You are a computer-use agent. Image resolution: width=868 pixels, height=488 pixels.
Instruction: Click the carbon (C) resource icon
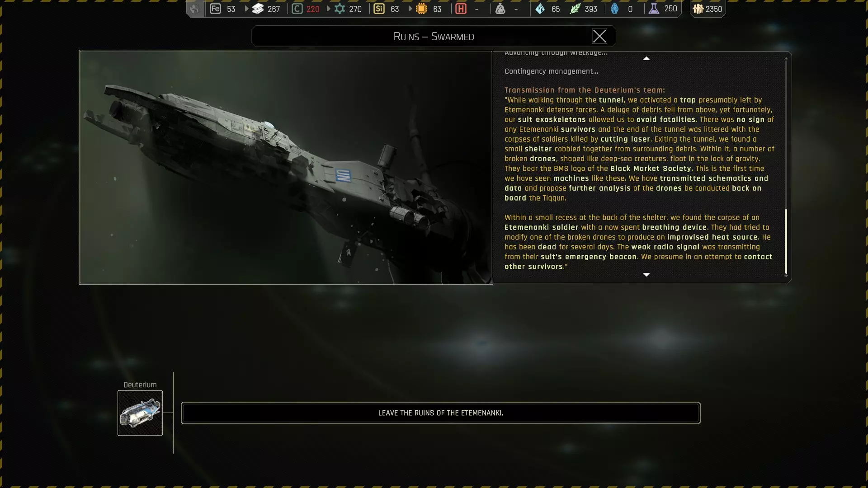click(297, 9)
